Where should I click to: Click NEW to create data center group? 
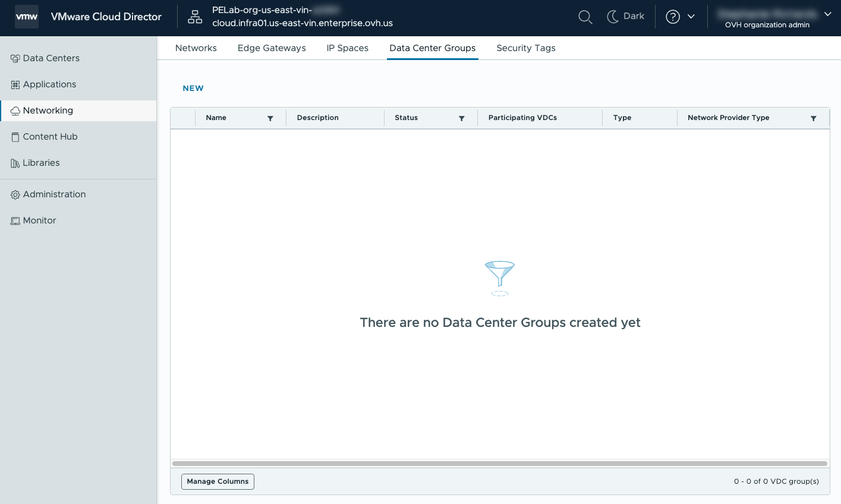tap(193, 88)
